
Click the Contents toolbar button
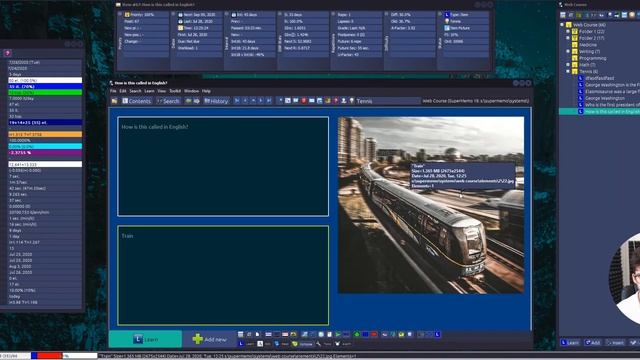coord(137,101)
